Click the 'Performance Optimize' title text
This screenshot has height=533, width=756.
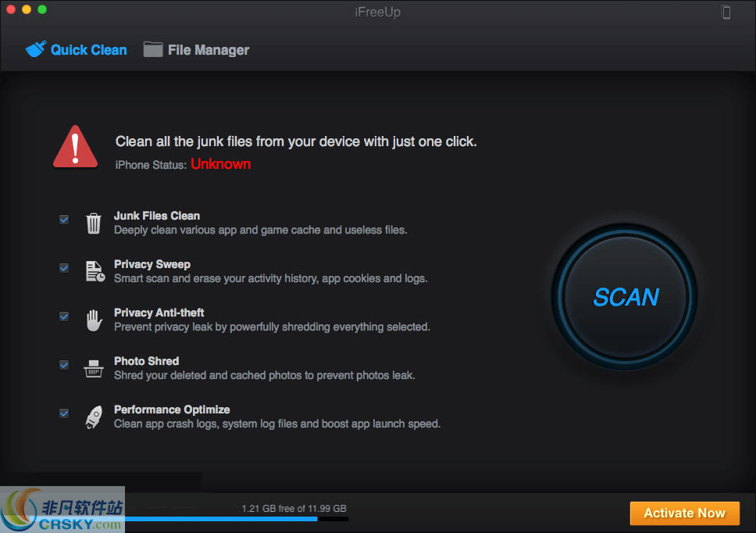click(x=172, y=410)
